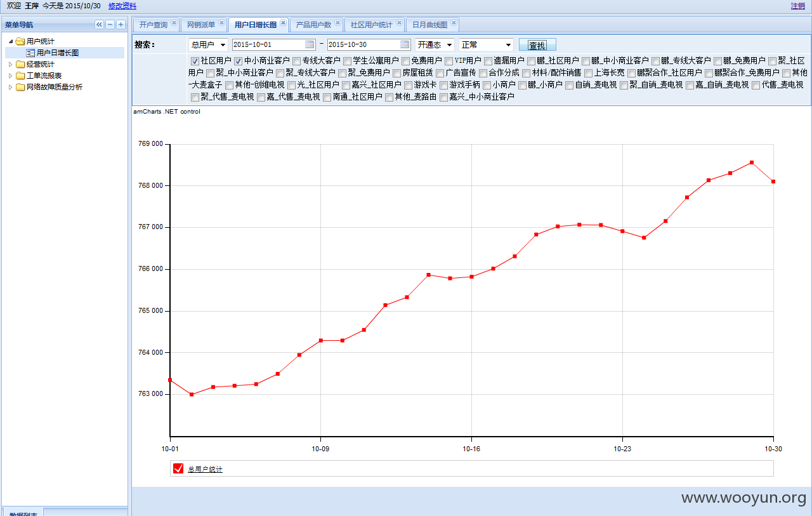Check the 游戏手柄 checkbox
The width and height of the screenshot is (812, 516).
[444, 85]
